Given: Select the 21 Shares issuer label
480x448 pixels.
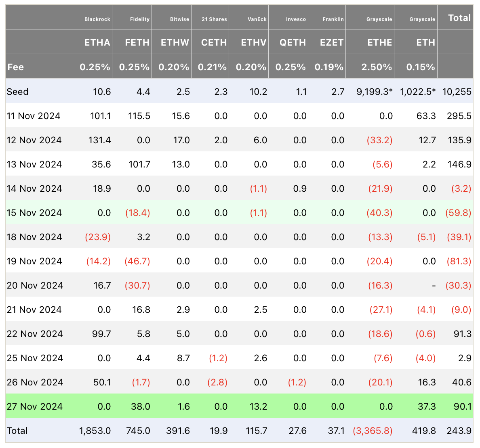Looking at the screenshot, I should pos(214,19).
